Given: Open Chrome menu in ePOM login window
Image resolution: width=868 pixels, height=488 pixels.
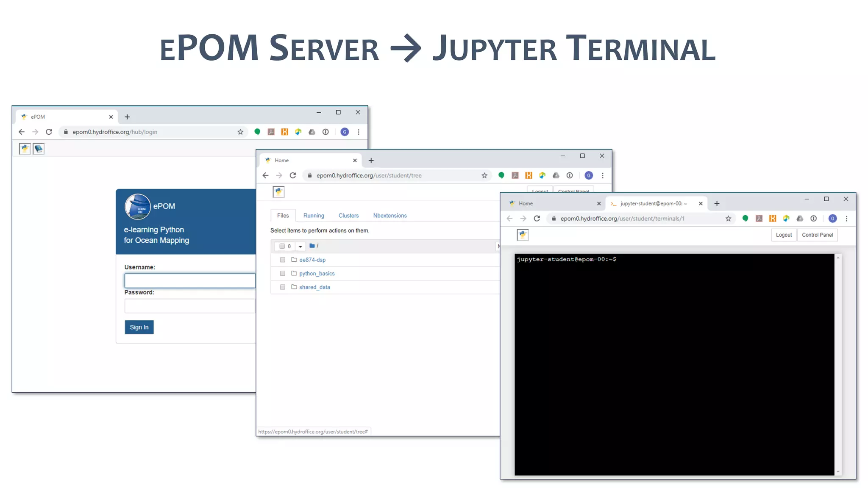Looking at the screenshot, I should pos(359,132).
